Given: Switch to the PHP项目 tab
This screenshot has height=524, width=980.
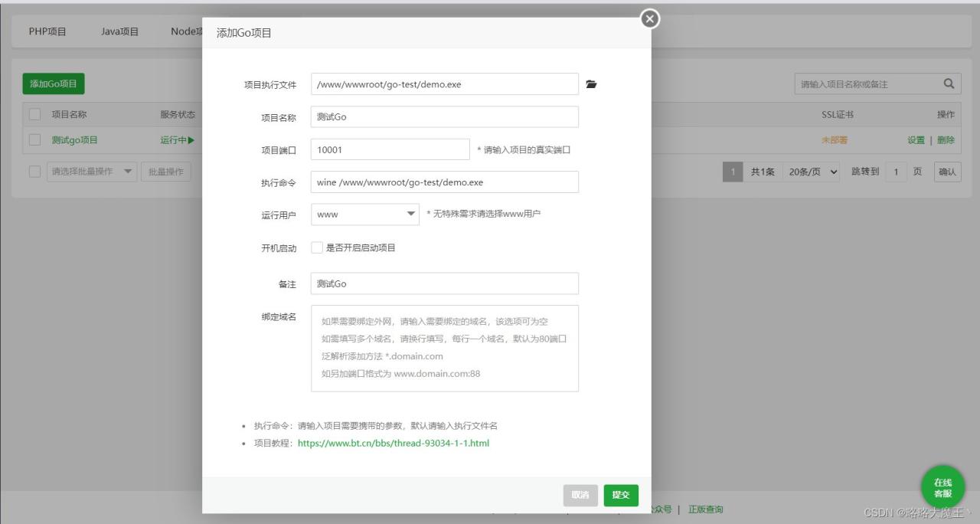Looking at the screenshot, I should click(47, 31).
